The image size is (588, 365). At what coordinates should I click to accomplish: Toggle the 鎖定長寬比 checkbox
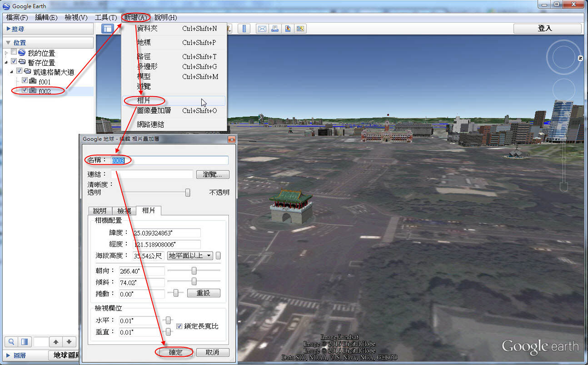point(179,326)
